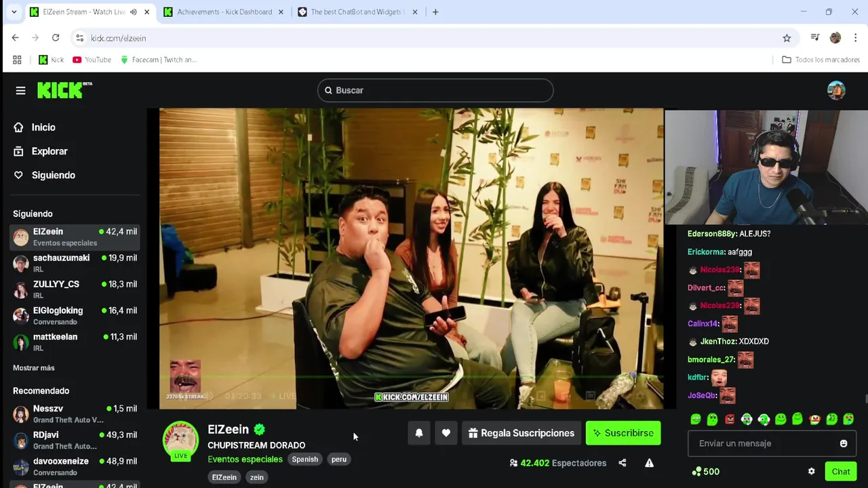Viewport: 868px width, 488px height.
Task: Close the ElZeein Stream browser tab
Action: tap(146, 12)
